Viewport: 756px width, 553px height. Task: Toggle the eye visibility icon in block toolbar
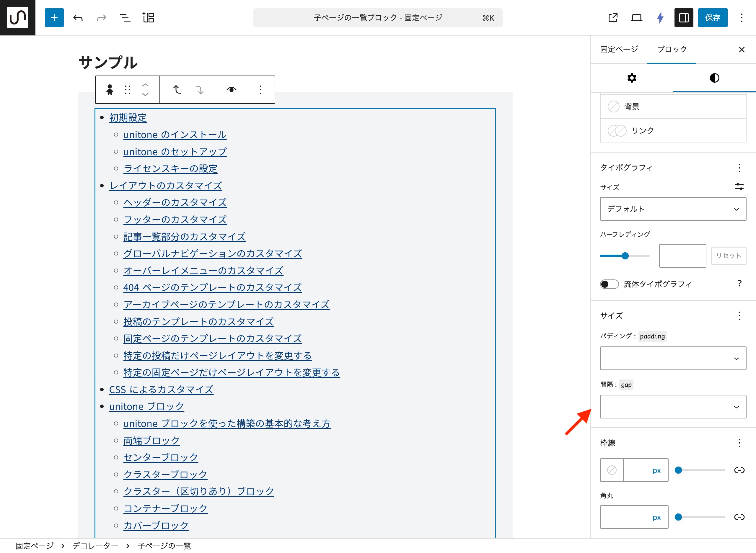point(231,90)
